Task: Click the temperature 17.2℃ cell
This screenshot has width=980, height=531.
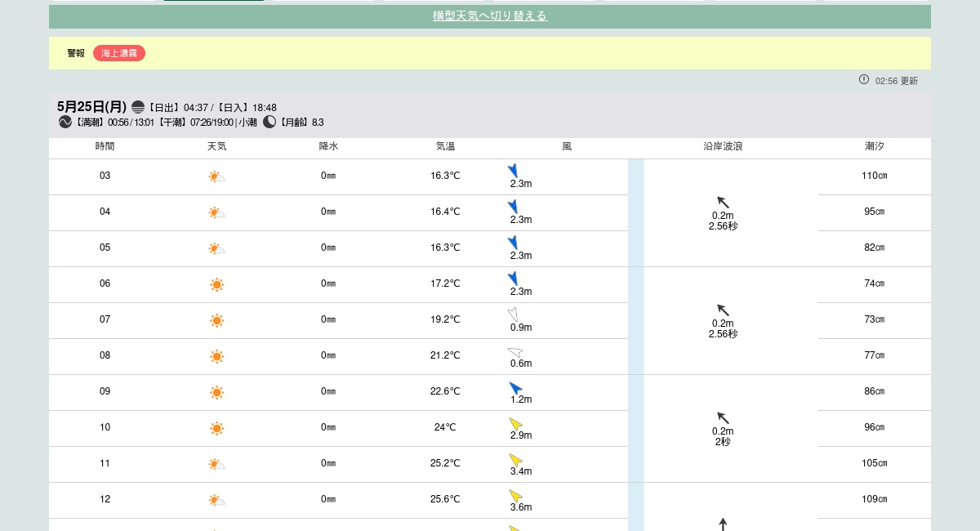Action: [x=445, y=283]
